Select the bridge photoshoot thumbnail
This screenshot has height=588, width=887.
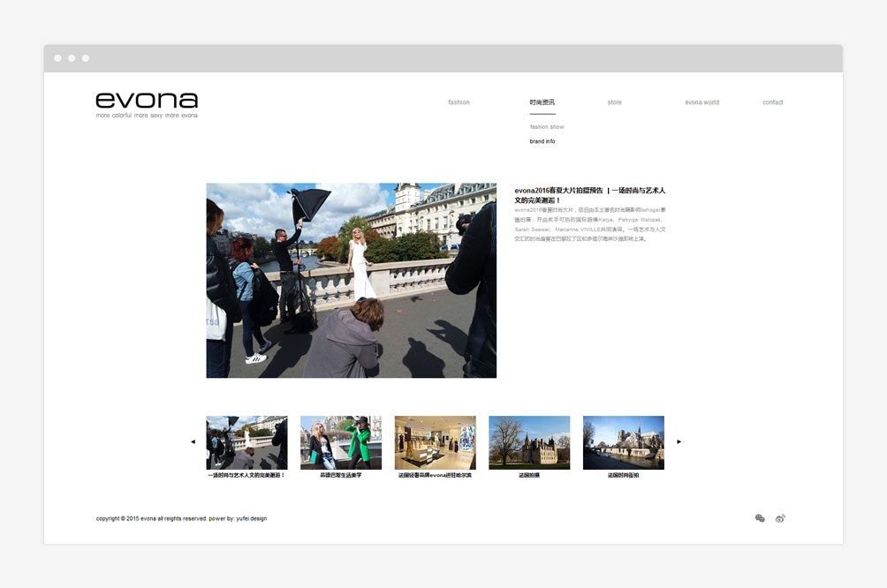246,442
